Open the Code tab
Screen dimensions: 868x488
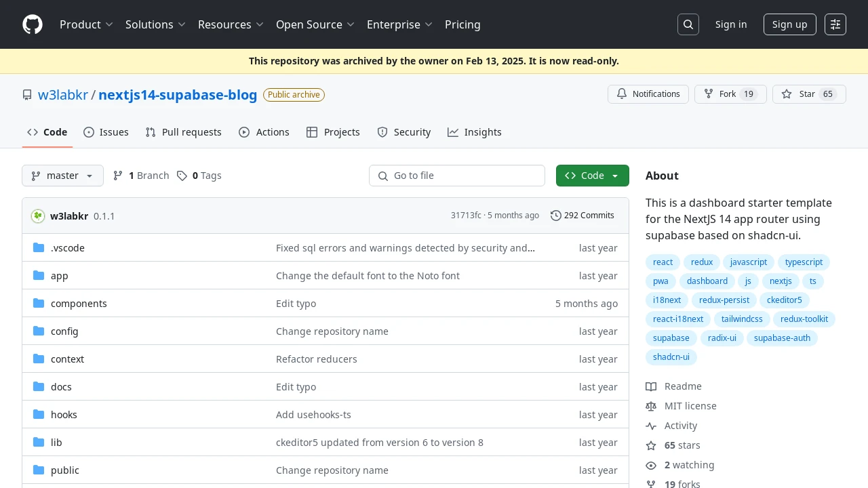point(47,132)
